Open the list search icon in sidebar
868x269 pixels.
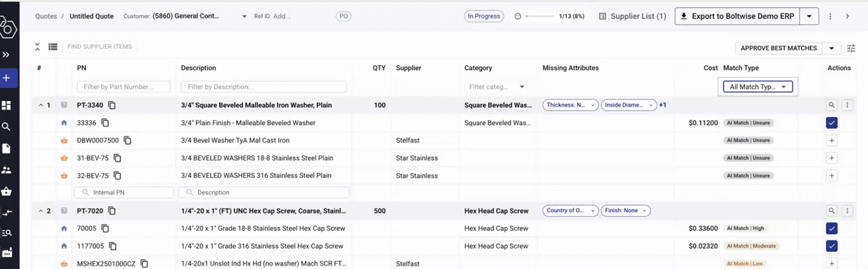click(7, 233)
